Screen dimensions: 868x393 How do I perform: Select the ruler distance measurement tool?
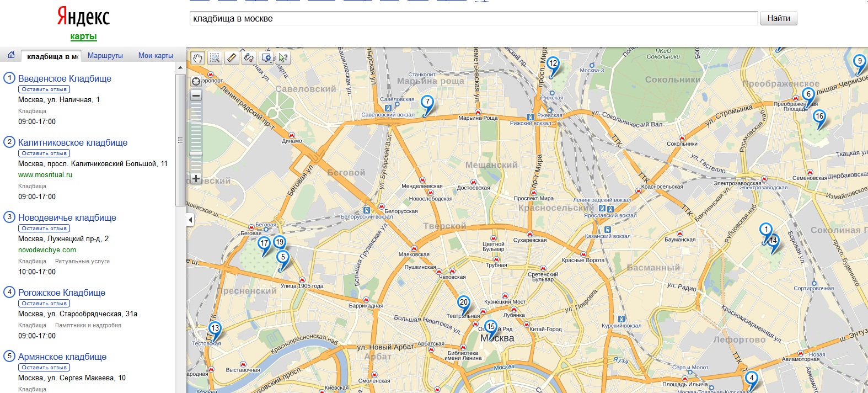[x=232, y=58]
